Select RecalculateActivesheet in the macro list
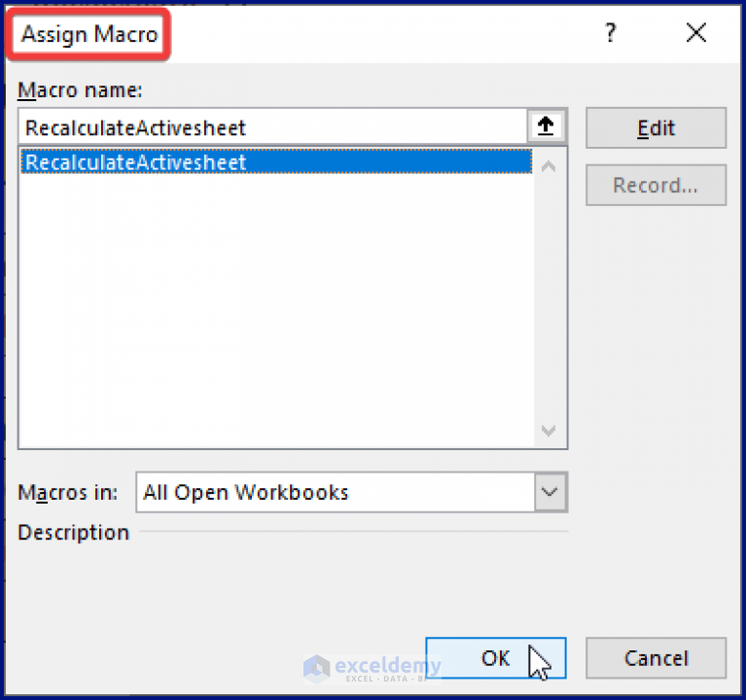 (x=276, y=161)
